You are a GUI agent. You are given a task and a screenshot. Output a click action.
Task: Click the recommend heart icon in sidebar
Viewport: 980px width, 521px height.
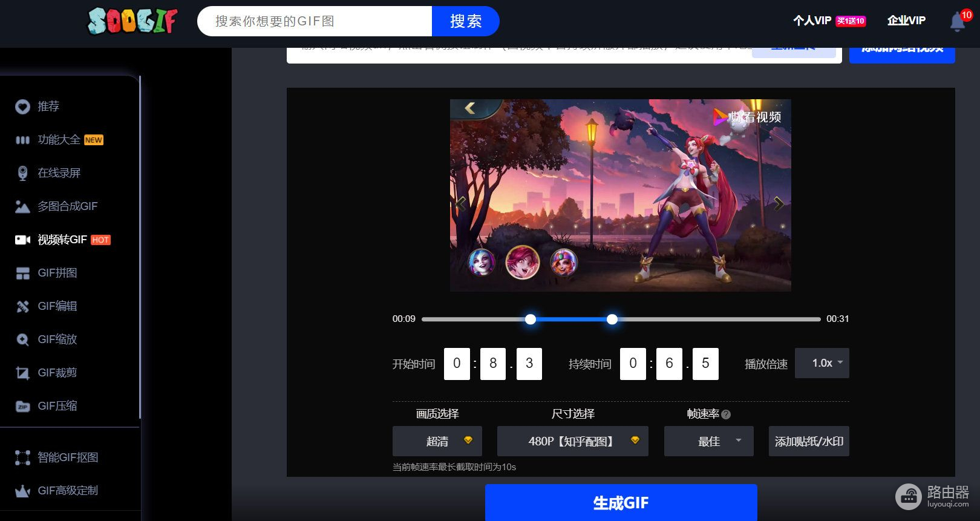tap(22, 106)
